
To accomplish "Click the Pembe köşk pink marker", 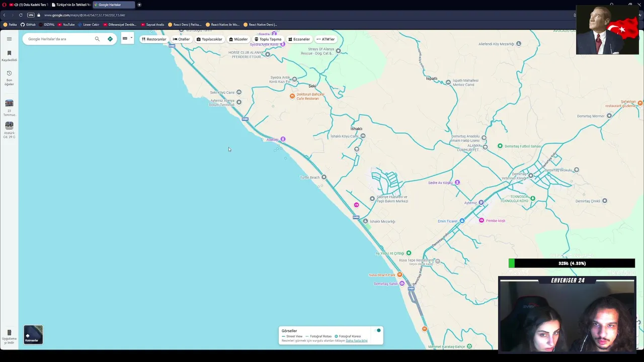I will click(481, 220).
